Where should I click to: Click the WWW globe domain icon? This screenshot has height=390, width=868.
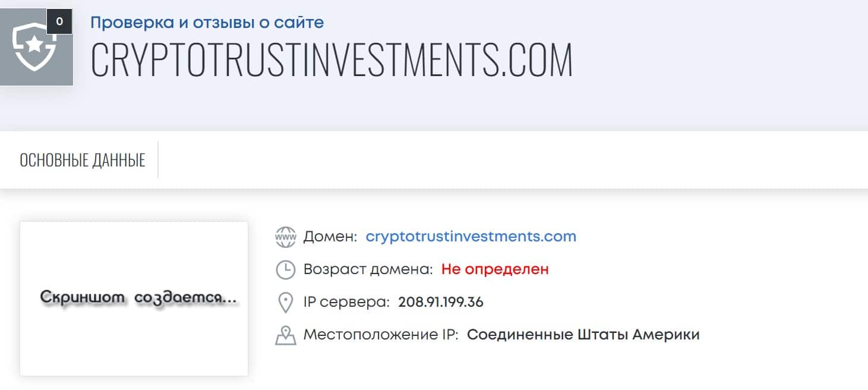click(x=286, y=237)
